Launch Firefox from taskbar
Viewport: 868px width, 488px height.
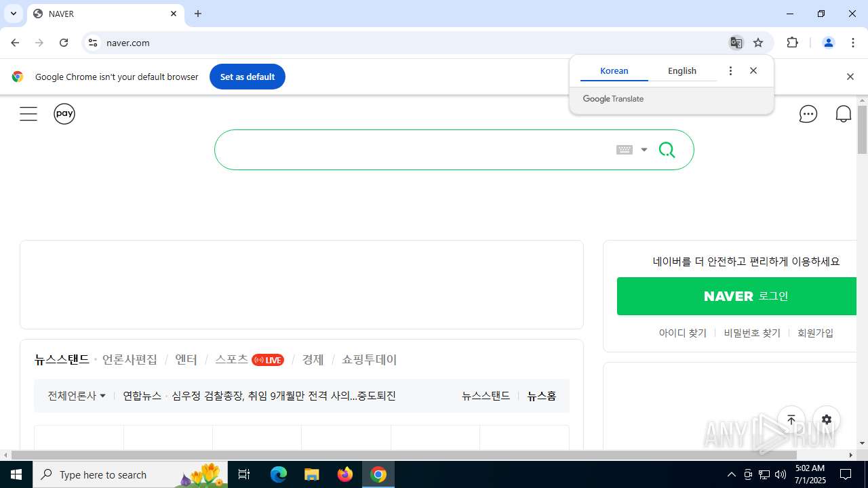(345, 474)
